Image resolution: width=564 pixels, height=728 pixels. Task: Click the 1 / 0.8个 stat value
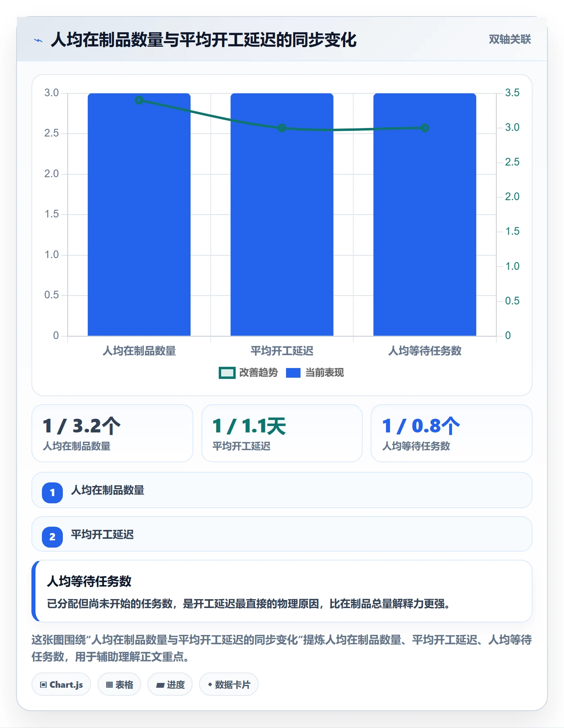[421, 426]
